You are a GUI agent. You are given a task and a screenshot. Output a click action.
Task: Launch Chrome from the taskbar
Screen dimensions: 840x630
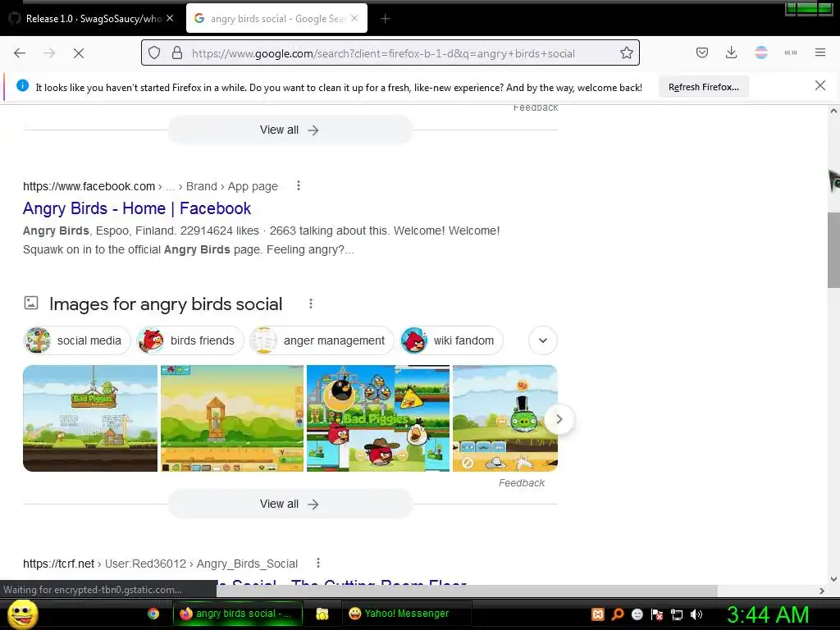tap(153, 614)
